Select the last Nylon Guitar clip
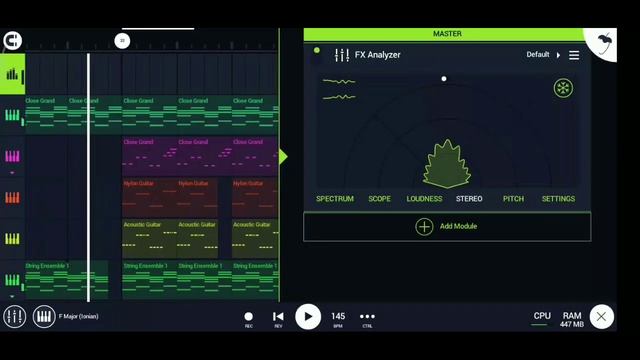 (255, 198)
